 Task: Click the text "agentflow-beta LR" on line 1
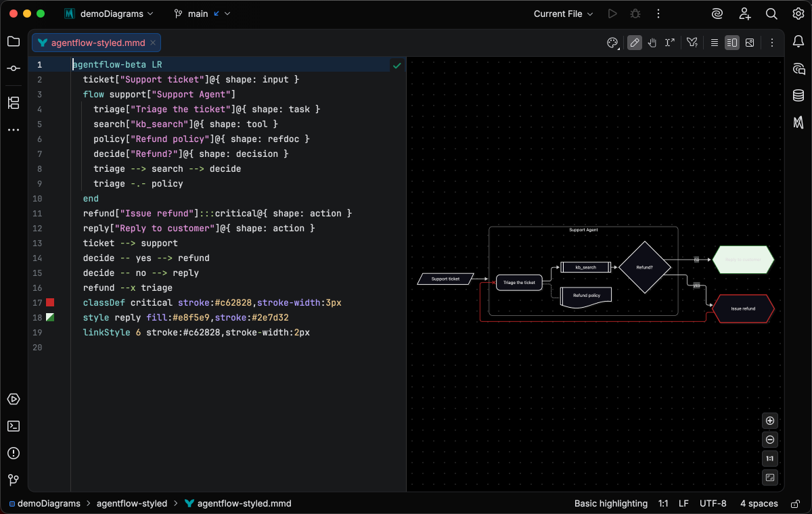point(117,65)
